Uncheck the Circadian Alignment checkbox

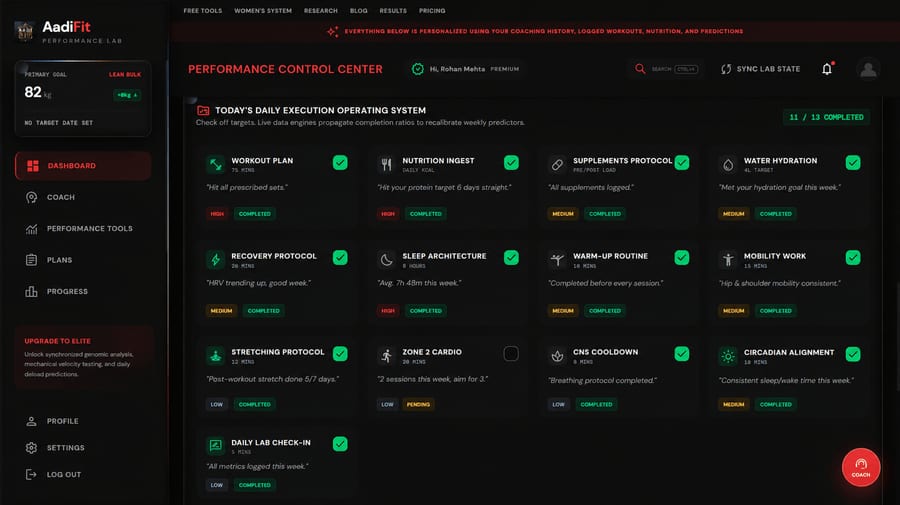pyautogui.click(x=852, y=354)
